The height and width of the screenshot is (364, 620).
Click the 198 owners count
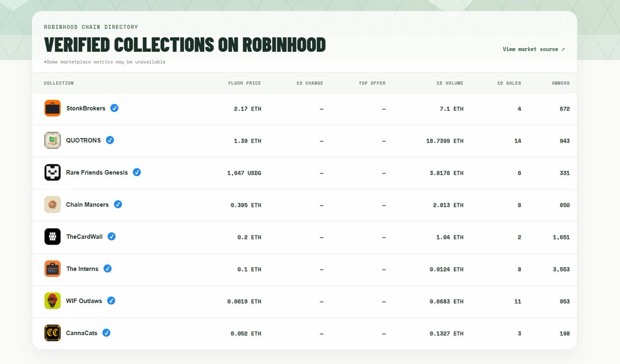(565, 333)
